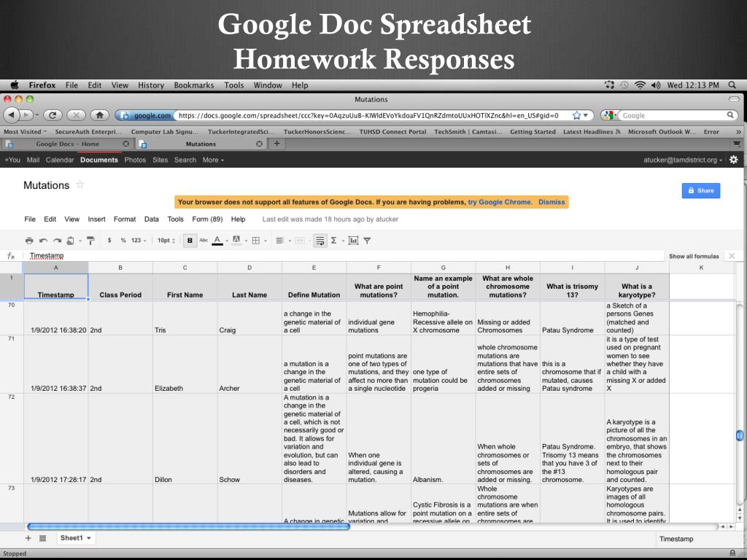Click the blue Share button
Viewport: 747px width, 560px height.
(x=701, y=190)
